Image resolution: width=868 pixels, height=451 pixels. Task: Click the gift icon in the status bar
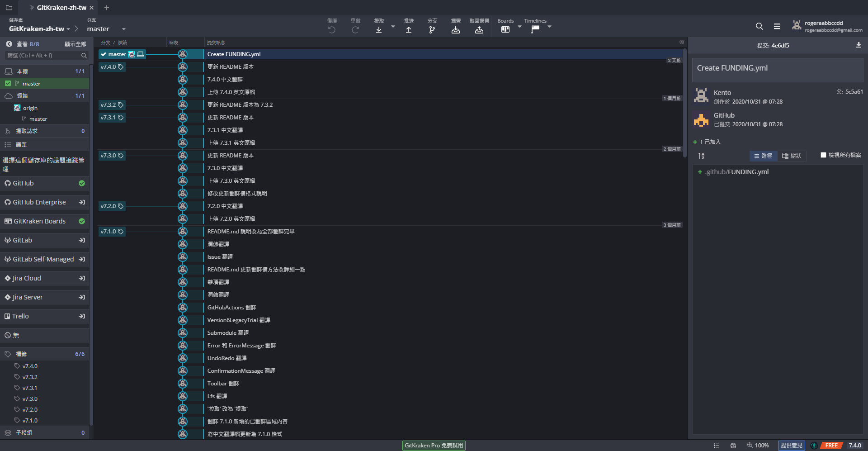tap(733, 446)
